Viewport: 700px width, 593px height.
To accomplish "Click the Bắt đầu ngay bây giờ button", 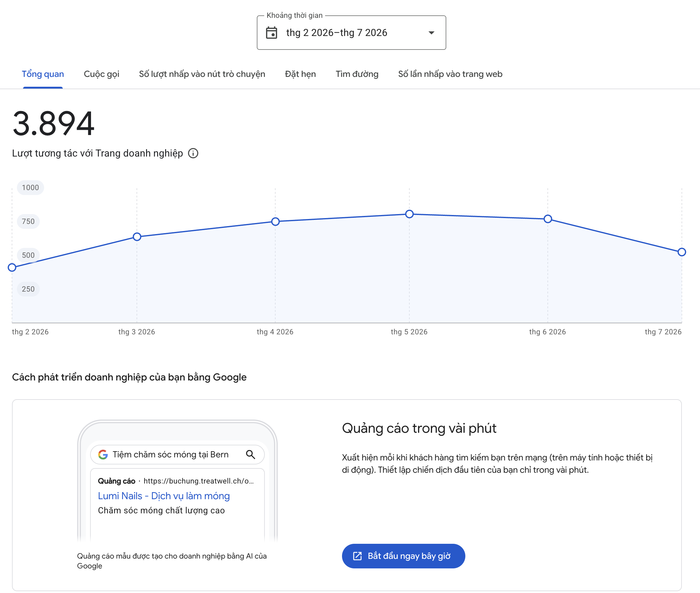I will pyautogui.click(x=404, y=556).
